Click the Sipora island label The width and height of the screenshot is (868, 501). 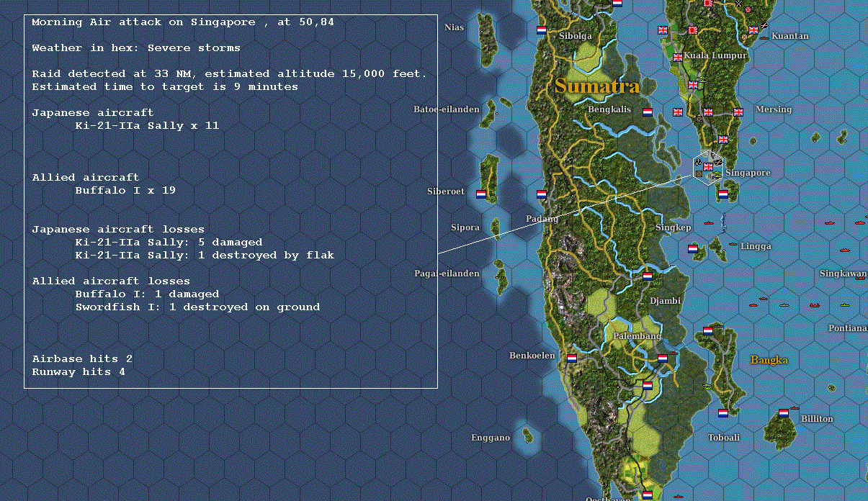click(465, 227)
